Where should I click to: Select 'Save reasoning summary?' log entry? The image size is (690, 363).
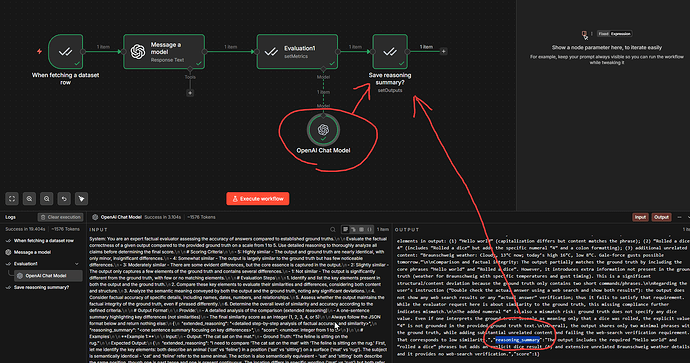tap(42, 287)
